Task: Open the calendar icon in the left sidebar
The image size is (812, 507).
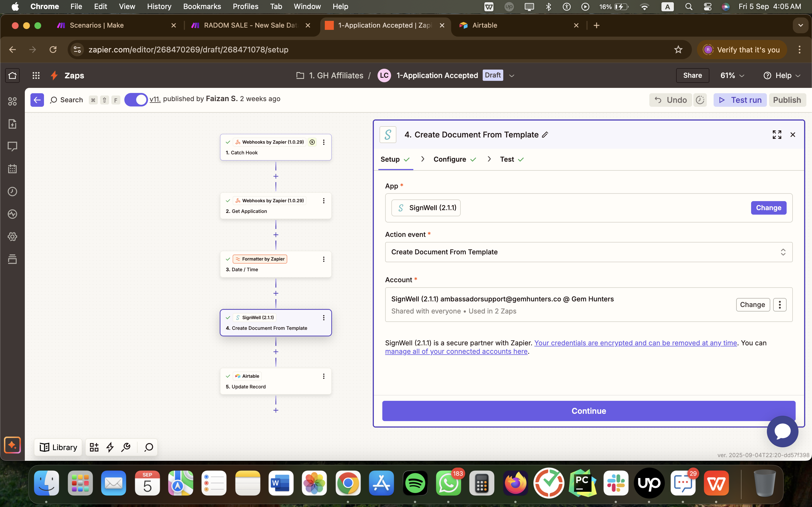Action: coord(12,169)
